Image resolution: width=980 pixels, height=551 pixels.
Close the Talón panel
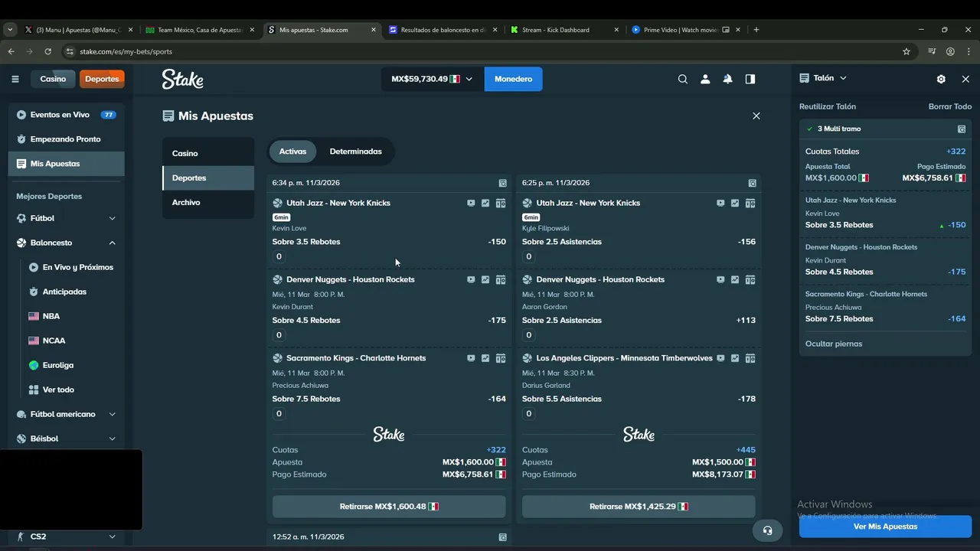click(x=965, y=79)
